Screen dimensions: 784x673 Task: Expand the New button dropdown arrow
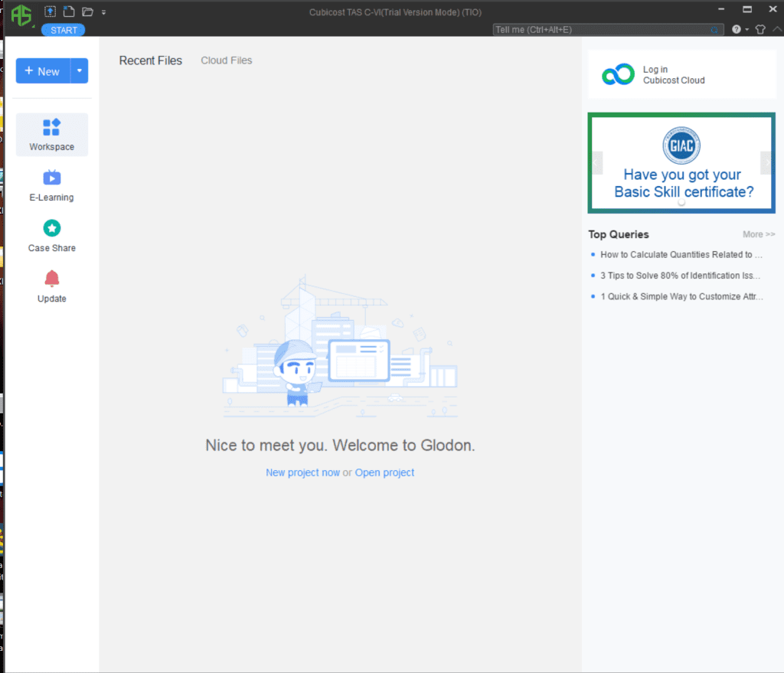80,71
